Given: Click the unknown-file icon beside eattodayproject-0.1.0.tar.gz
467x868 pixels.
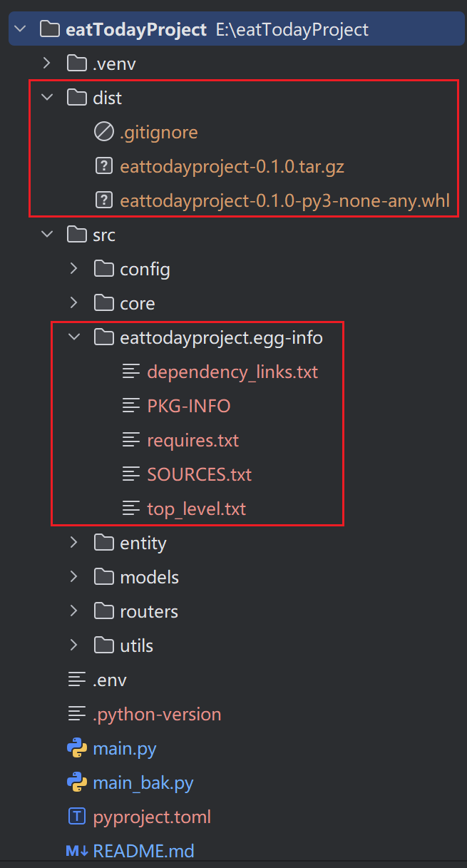Looking at the screenshot, I should (103, 166).
